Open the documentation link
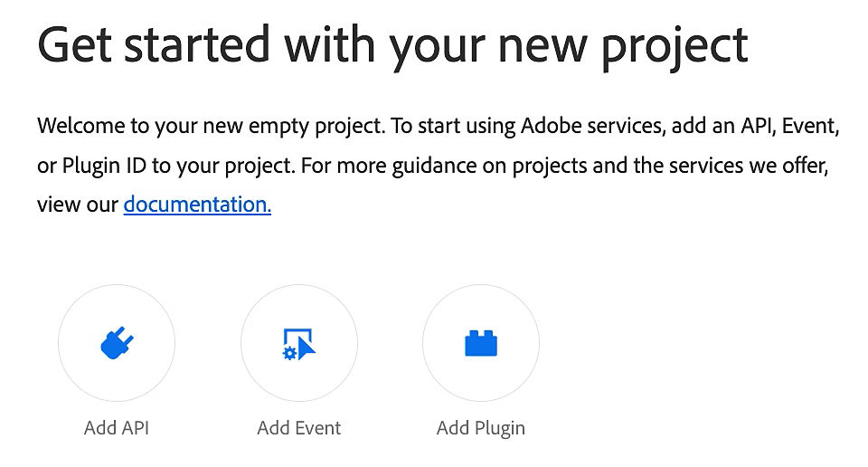The image size is (868, 467). coord(197,205)
